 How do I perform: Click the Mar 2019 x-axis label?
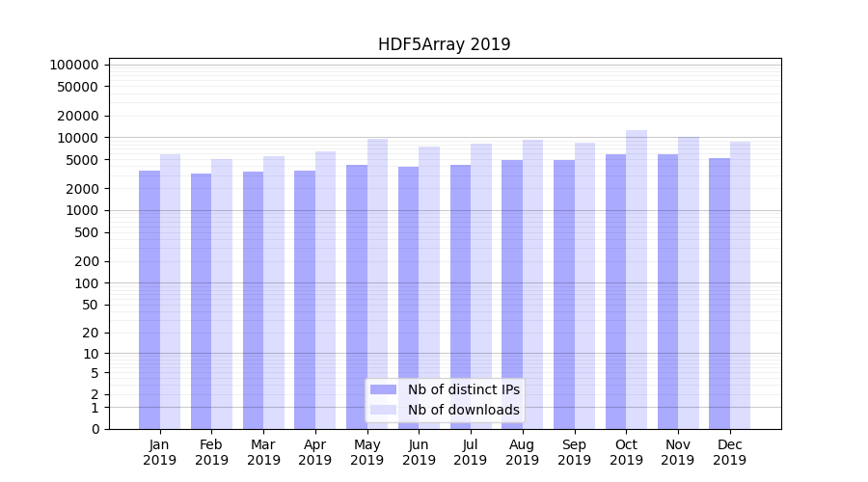click(263, 452)
